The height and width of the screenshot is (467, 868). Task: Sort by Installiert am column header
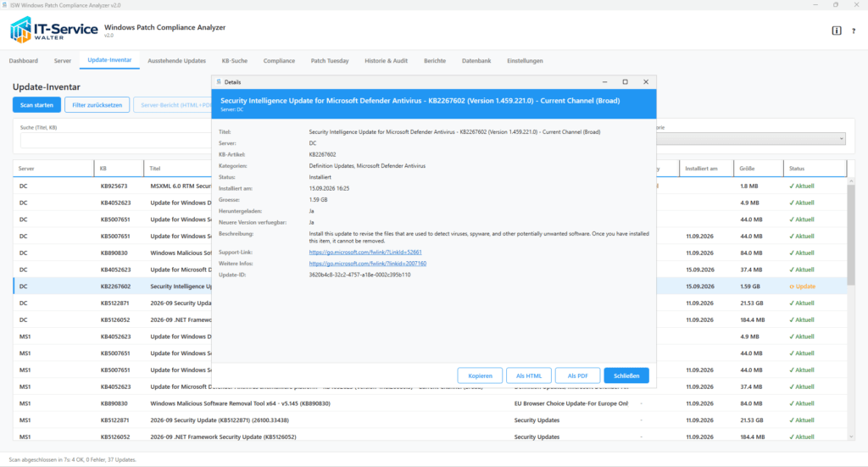(x=706, y=168)
